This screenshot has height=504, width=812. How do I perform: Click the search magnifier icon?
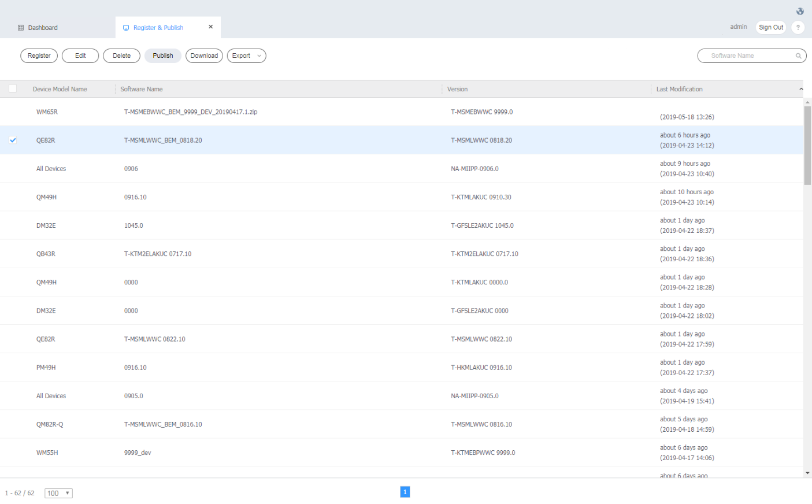click(x=798, y=56)
